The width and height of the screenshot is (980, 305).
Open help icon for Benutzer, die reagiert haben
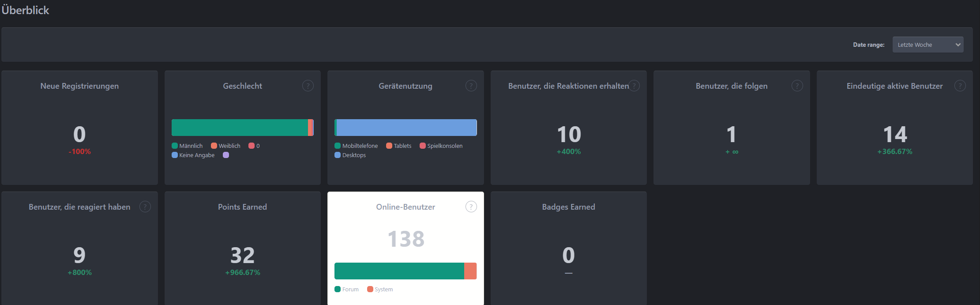pyautogui.click(x=145, y=207)
